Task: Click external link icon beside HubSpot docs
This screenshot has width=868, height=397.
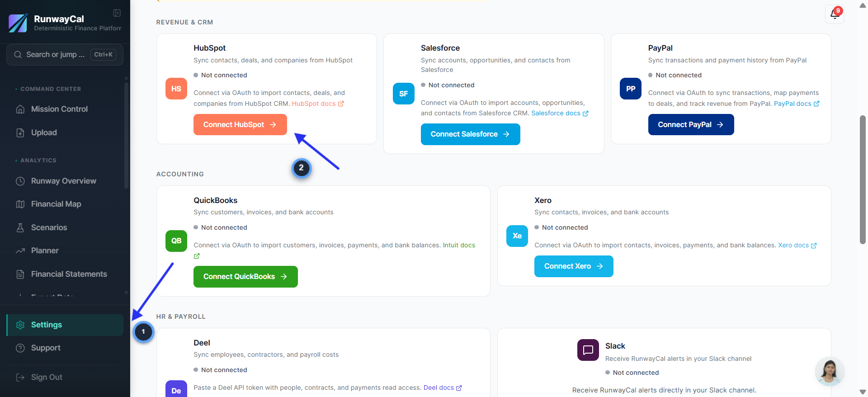Action: (x=341, y=104)
